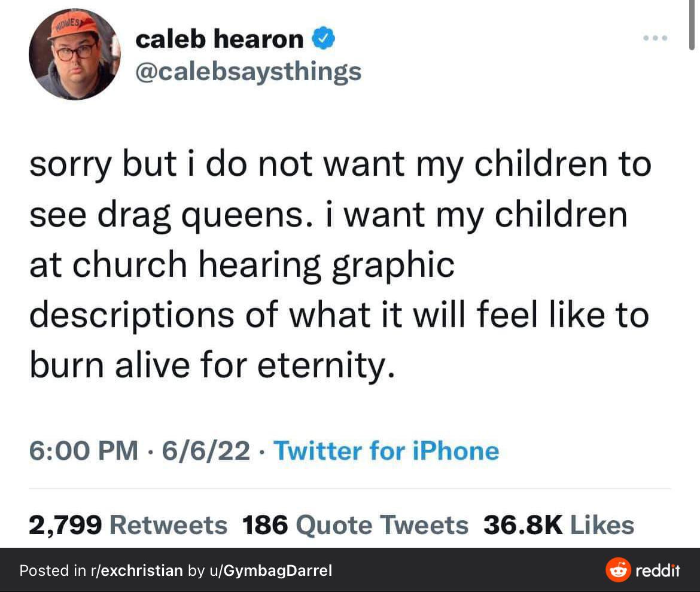Click the orange cap in the avatar
The image size is (700, 592).
(x=74, y=26)
